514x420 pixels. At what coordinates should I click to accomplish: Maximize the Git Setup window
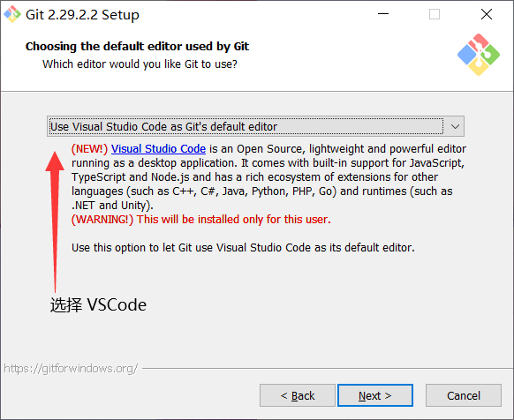(x=435, y=14)
